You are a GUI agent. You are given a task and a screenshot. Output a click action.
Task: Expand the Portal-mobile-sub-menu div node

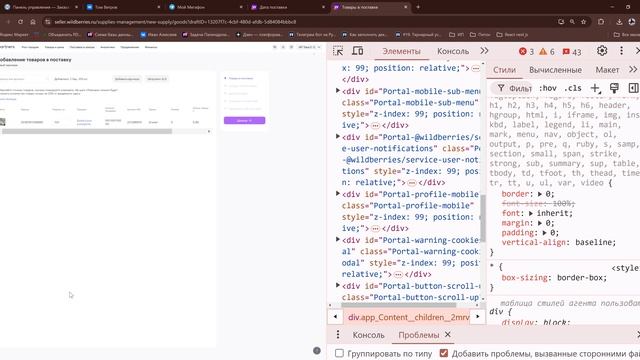pos(338,91)
